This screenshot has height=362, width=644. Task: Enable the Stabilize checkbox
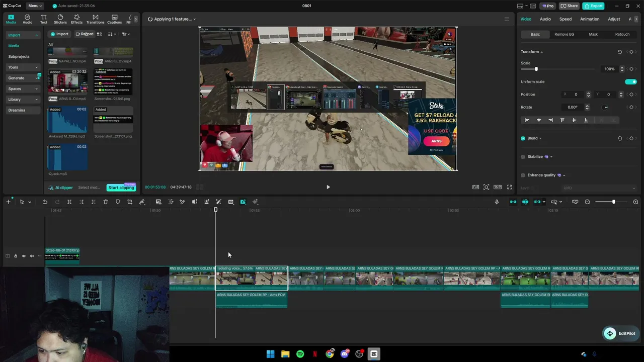(x=523, y=157)
